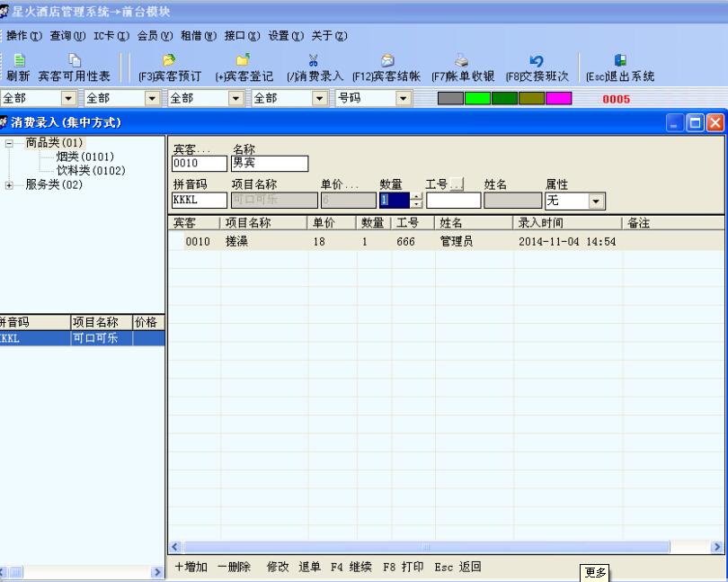Click the table horizontal scrollbar right arrow
This screenshot has width=728, height=582.
tap(717, 547)
